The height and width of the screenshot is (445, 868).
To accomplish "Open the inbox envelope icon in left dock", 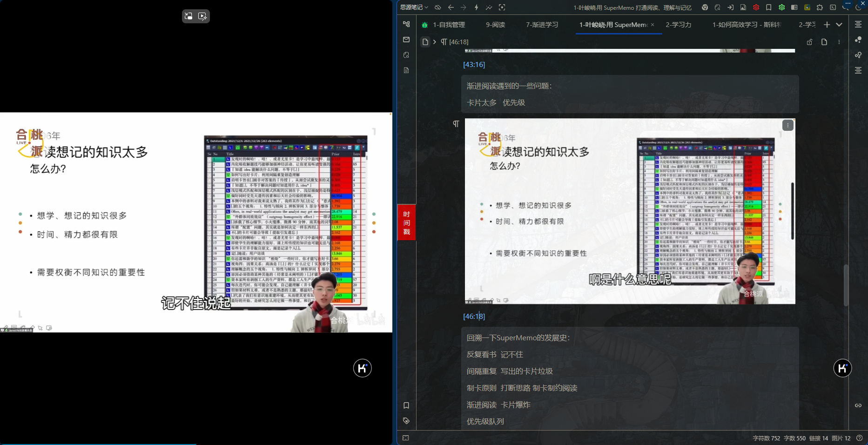I will coord(406,40).
